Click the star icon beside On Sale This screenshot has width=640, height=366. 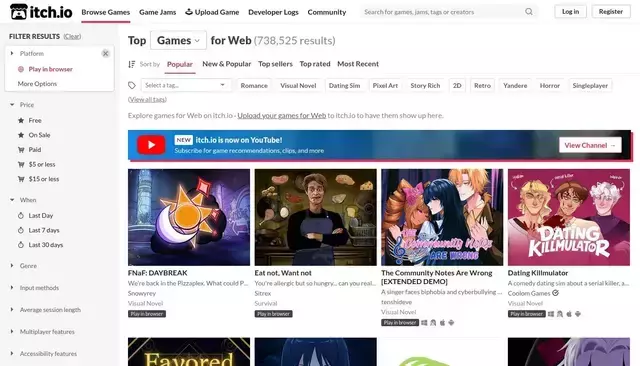point(21,135)
